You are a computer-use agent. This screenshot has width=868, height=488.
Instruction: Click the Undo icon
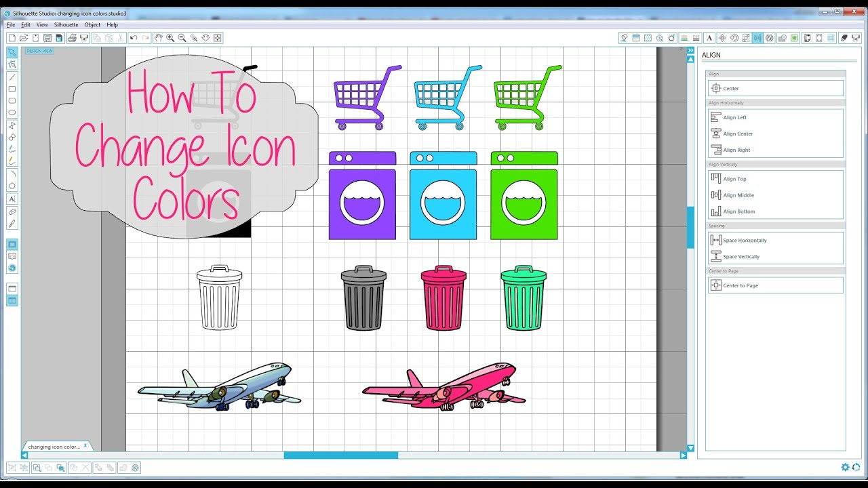[133, 37]
